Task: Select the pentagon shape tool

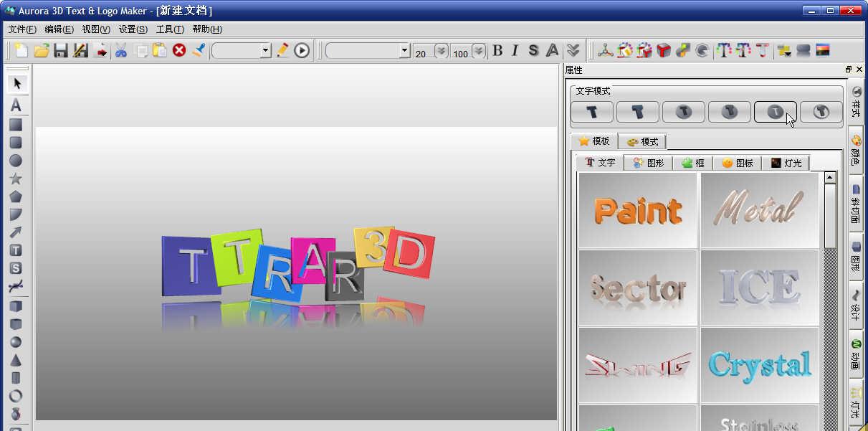Action: click(15, 196)
